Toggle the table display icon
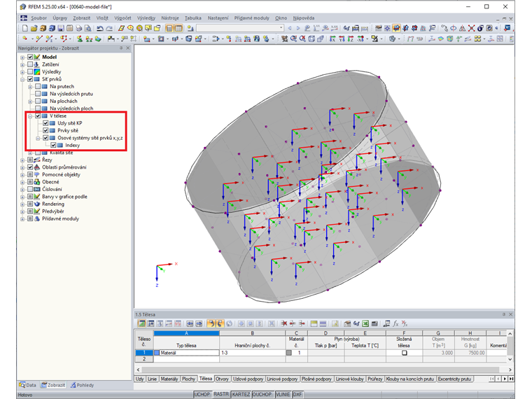The image size is (532, 399). point(178,28)
